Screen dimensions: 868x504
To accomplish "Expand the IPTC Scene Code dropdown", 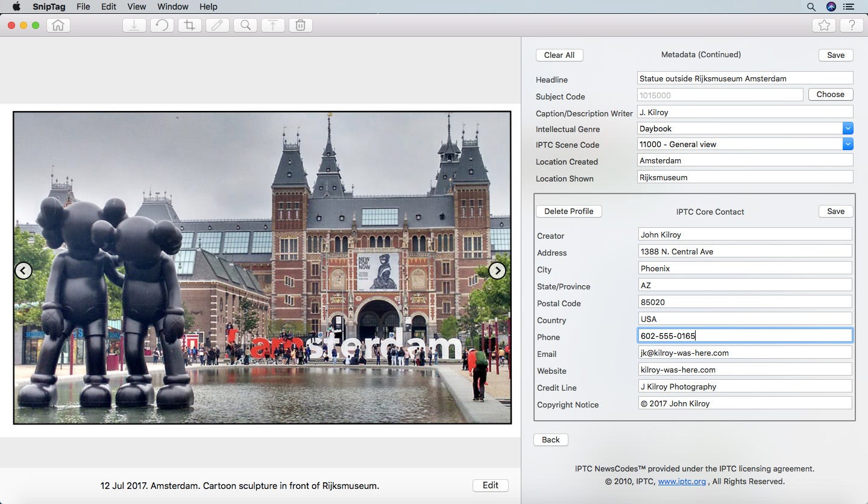I will tap(848, 144).
